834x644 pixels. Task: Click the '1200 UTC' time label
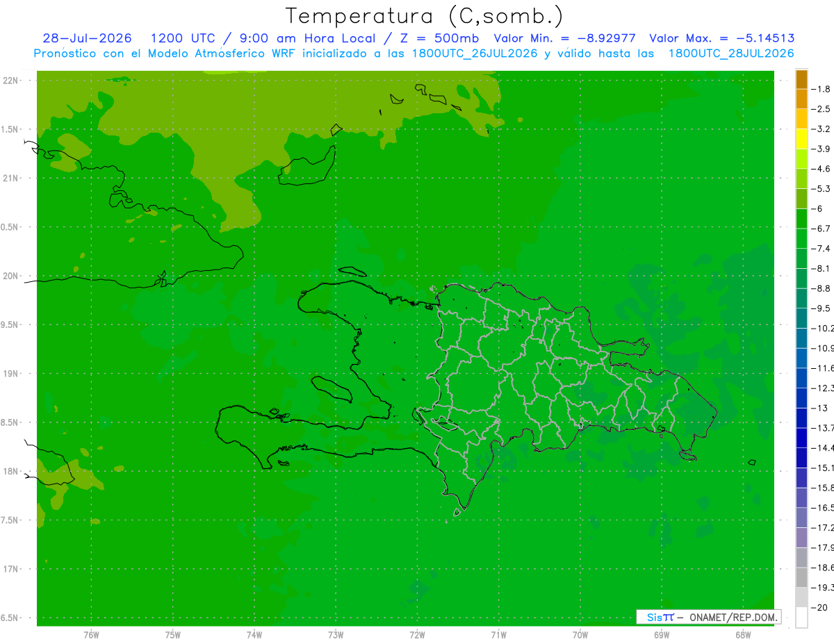pos(183,38)
